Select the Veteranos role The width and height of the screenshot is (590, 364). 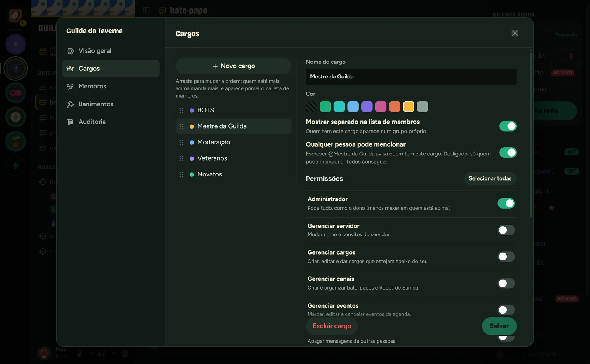(x=233, y=158)
